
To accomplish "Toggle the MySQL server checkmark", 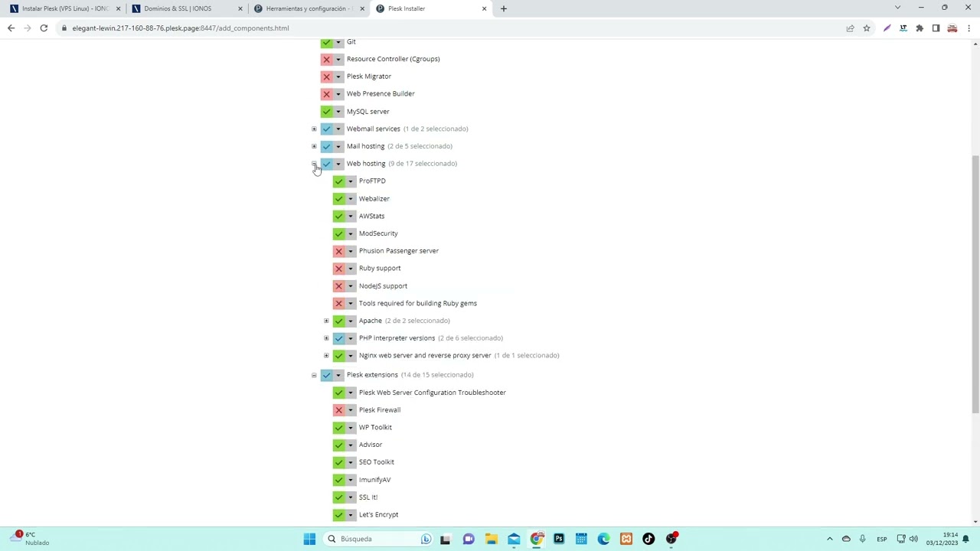I will click(x=327, y=112).
